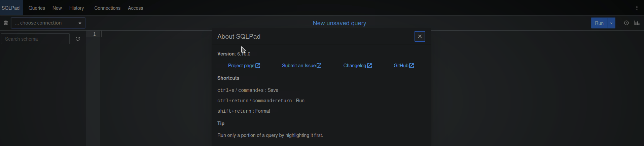
Task: Open the Access menu item
Action: pyautogui.click(x=135, y=8)
